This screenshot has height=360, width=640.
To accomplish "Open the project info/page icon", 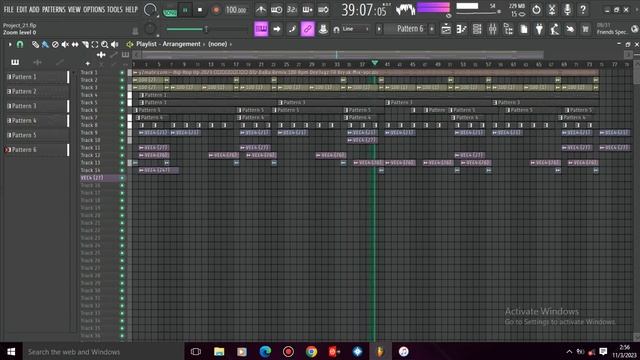I will point(524,29).
